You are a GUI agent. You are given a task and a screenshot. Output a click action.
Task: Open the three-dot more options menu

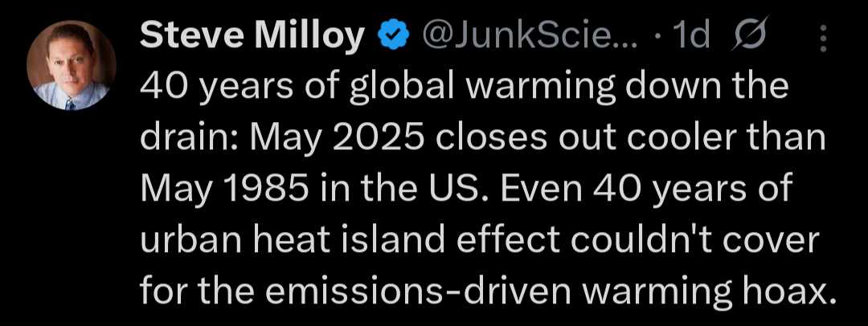(823, 39)
